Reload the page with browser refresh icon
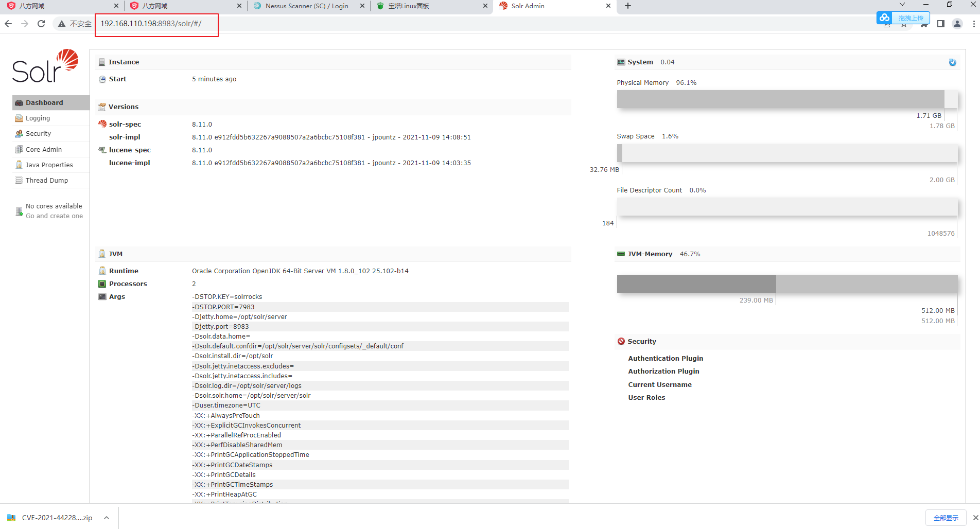980x530 pixels. 41,24
